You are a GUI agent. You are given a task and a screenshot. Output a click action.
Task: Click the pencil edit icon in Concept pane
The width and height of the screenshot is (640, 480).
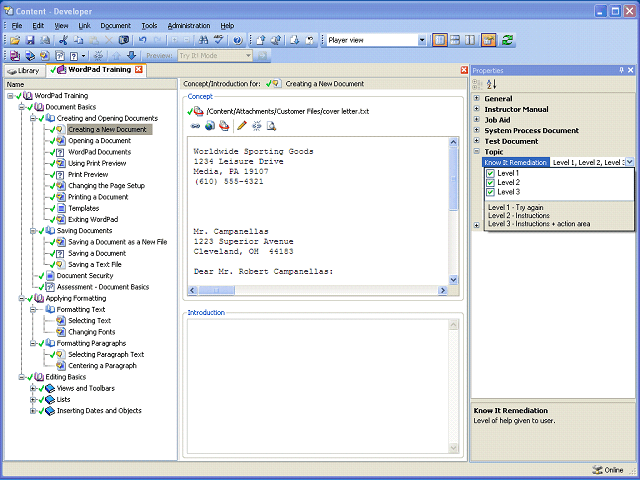241,126
